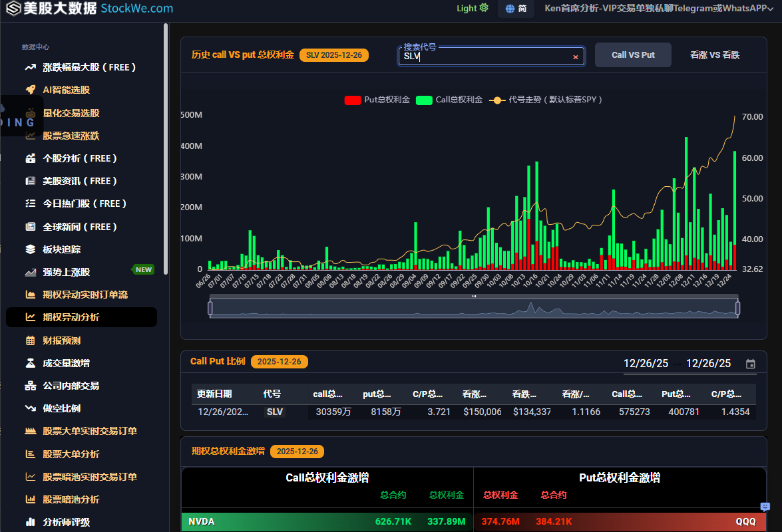Toggle Light theme mode
Image resolution: width=782 pixels, height=532 pixels.
pyautogui.click(x=473, y=8)
